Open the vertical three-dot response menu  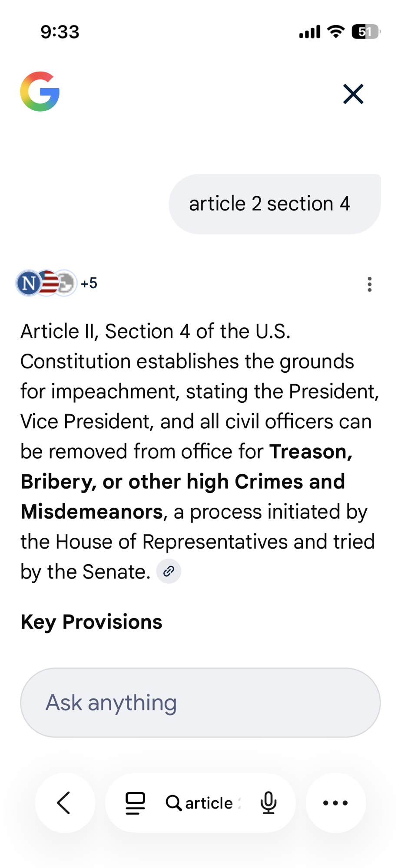(x=369, y=284)
